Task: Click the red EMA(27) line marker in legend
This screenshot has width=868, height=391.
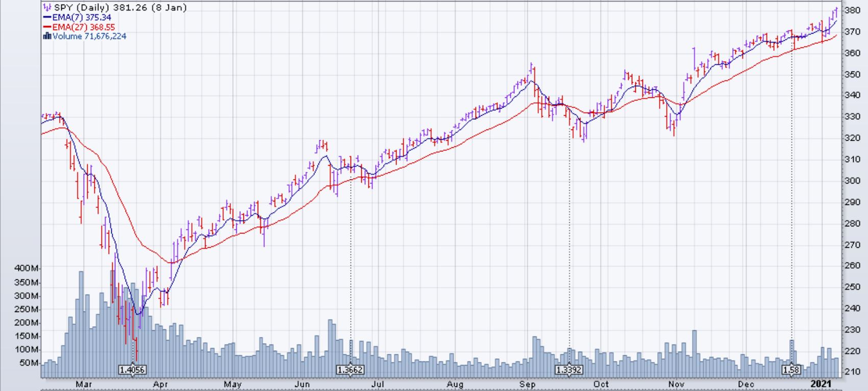Action: [47, 27]
